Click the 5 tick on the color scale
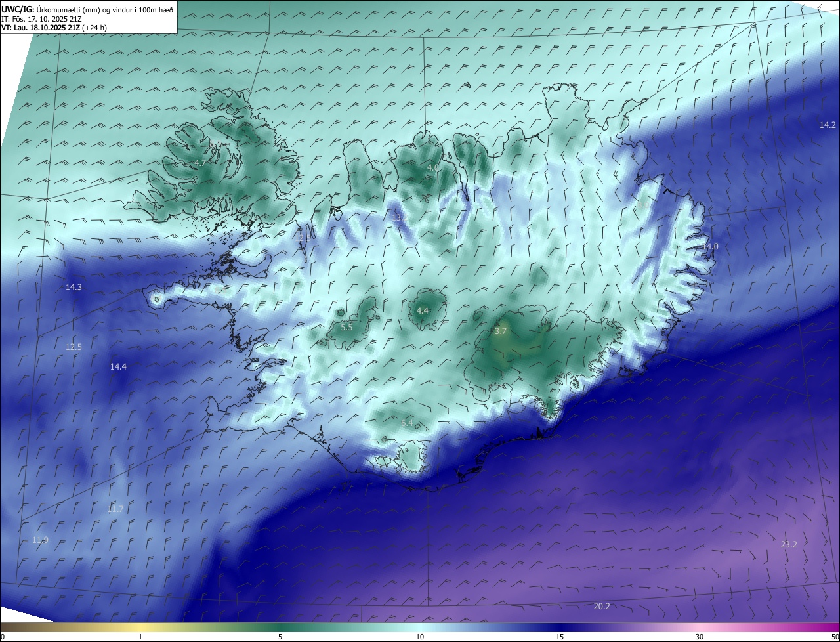The width and height of the screenshot is (840, 642). pyautogui.click(x=280, y=637)
